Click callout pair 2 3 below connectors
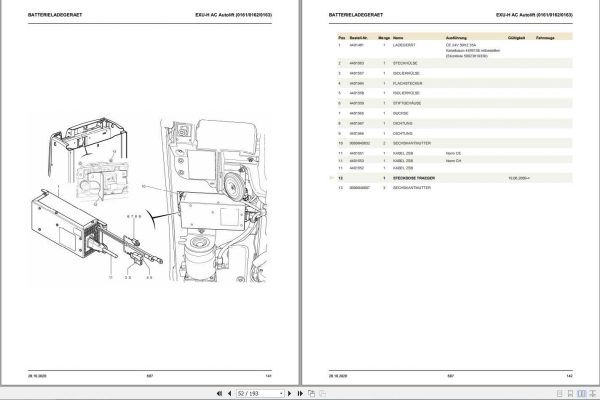The height and width of the screenshot is (400, 600). [x=128, y=278]
